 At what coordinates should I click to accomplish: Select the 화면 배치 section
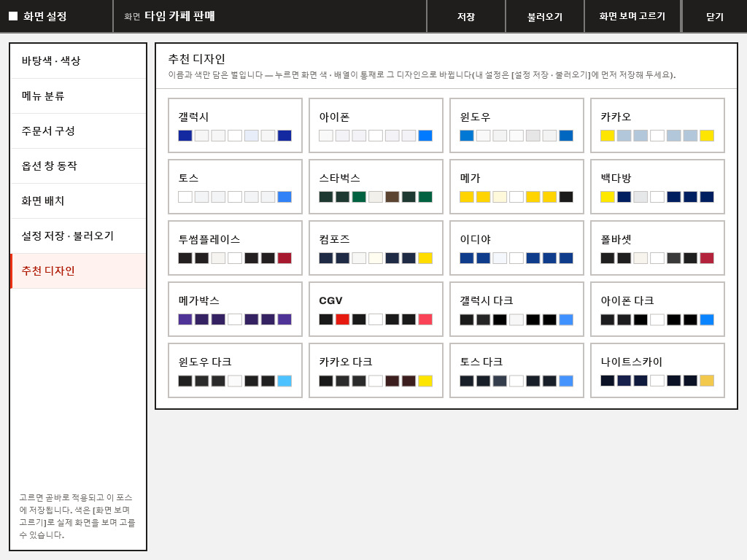[x=78, y=201]
